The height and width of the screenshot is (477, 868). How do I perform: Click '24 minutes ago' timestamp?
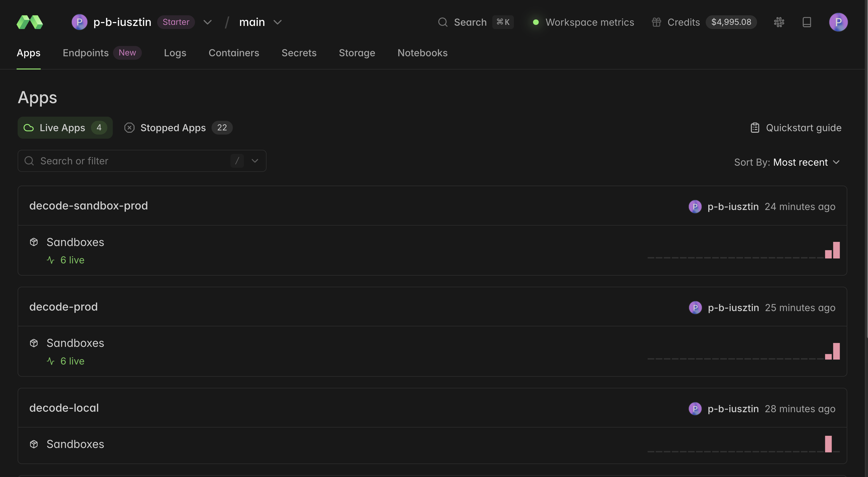point(800,207)
